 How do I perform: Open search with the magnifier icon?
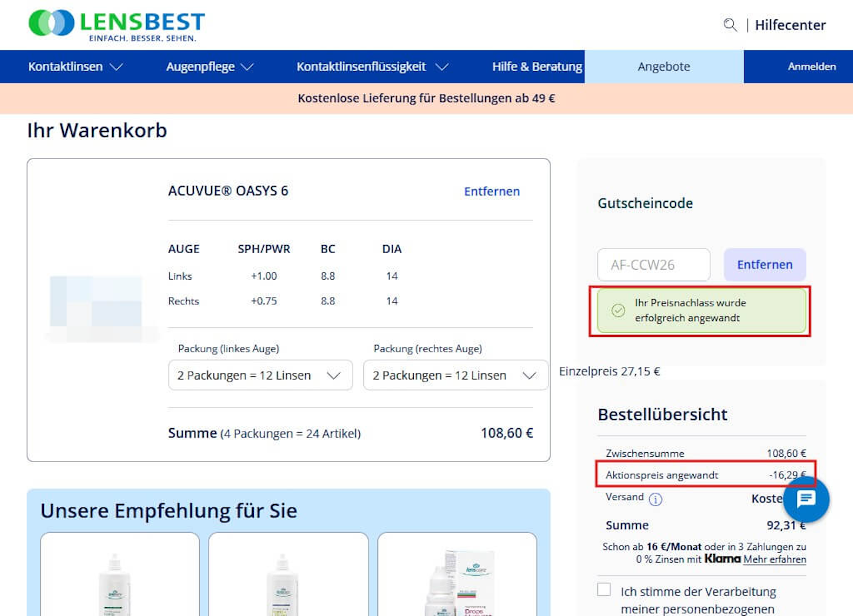pyautogui.click(x=730, y=25)
